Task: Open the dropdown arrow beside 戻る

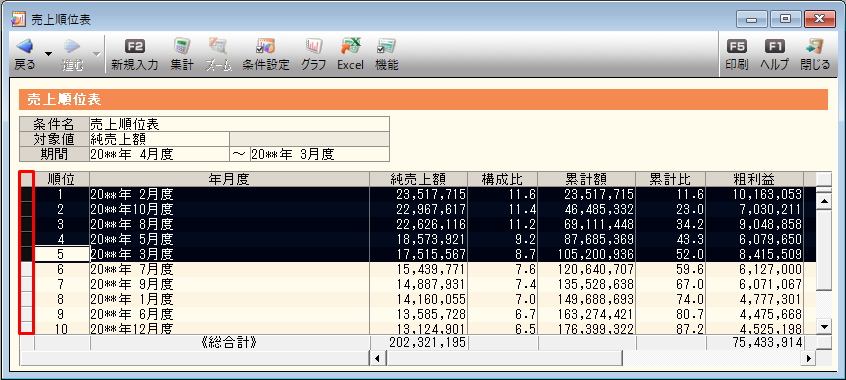Action: 49,54
